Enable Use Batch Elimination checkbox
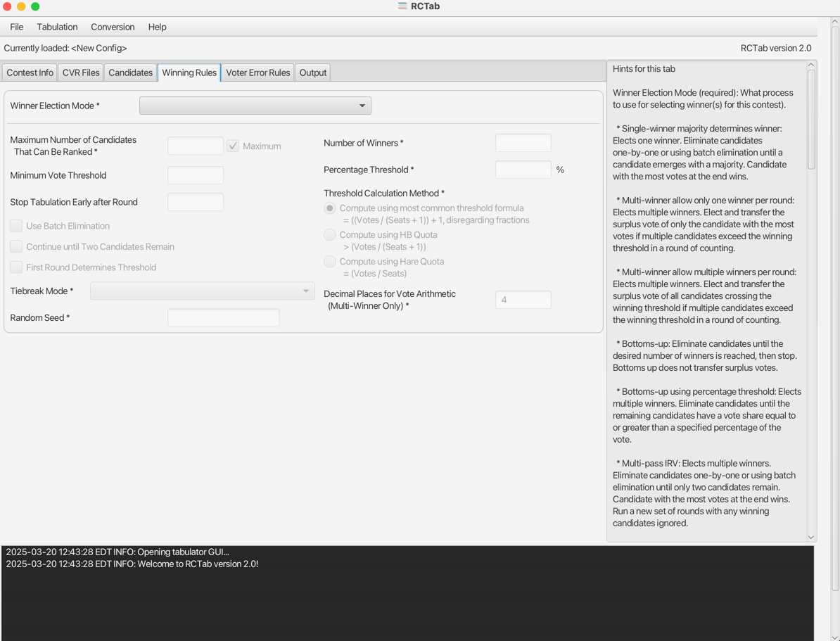 coord(16,226)
